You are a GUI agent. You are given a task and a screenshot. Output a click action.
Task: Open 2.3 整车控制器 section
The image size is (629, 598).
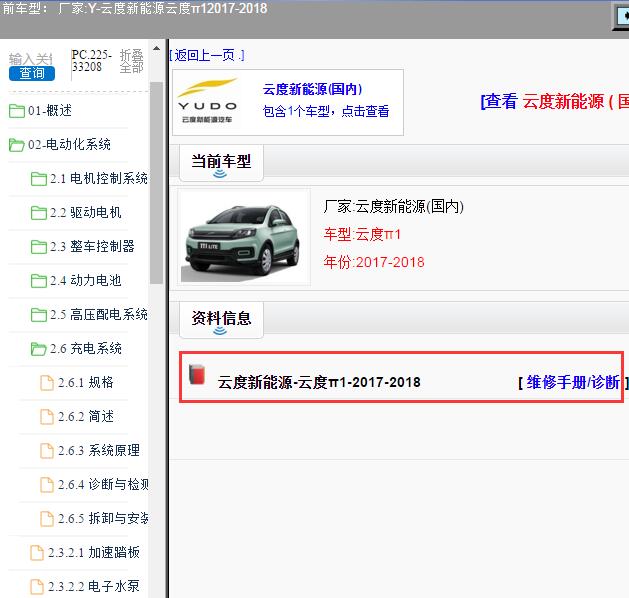pyautogui.click(x=92, y=246)
